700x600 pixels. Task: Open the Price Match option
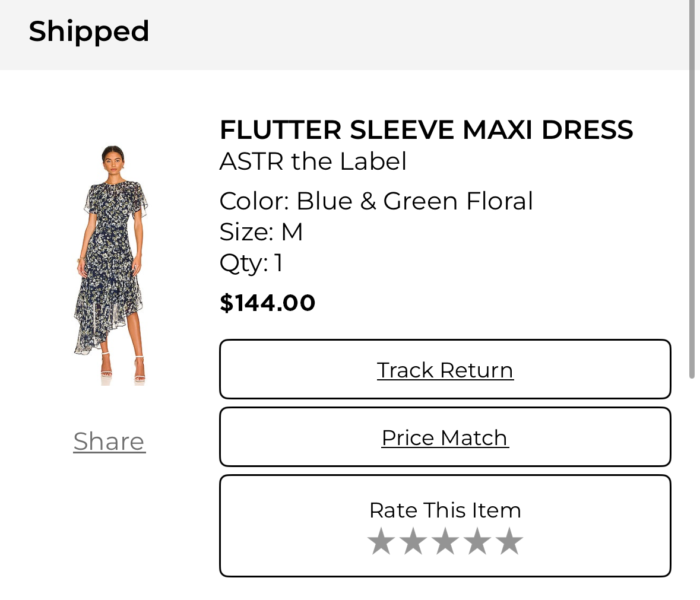[445, 437]
